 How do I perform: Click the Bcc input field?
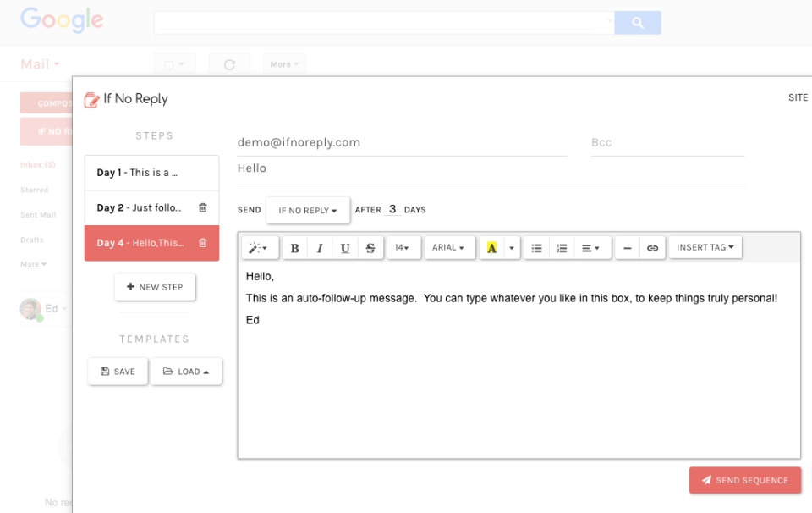(x=667, y=143)
